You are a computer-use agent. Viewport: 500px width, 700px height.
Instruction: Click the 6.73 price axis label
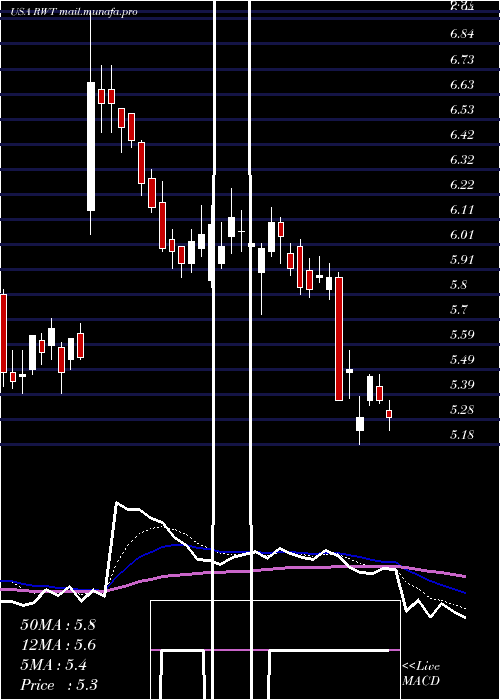pos(462,59)
